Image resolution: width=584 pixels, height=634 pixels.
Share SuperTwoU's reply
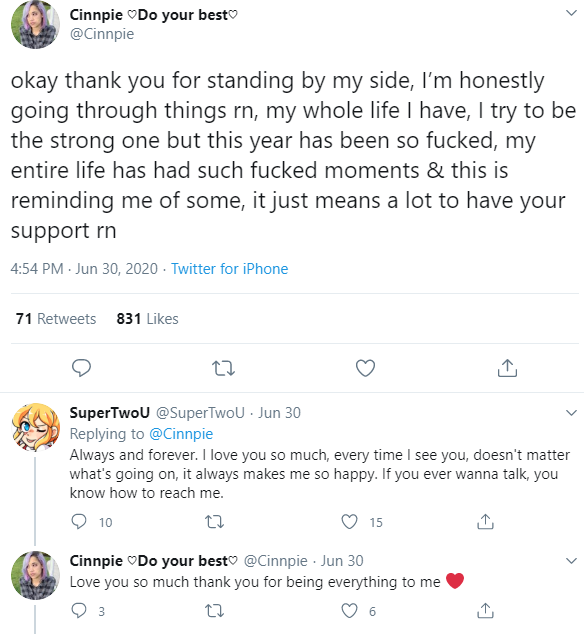pos(485,522)
